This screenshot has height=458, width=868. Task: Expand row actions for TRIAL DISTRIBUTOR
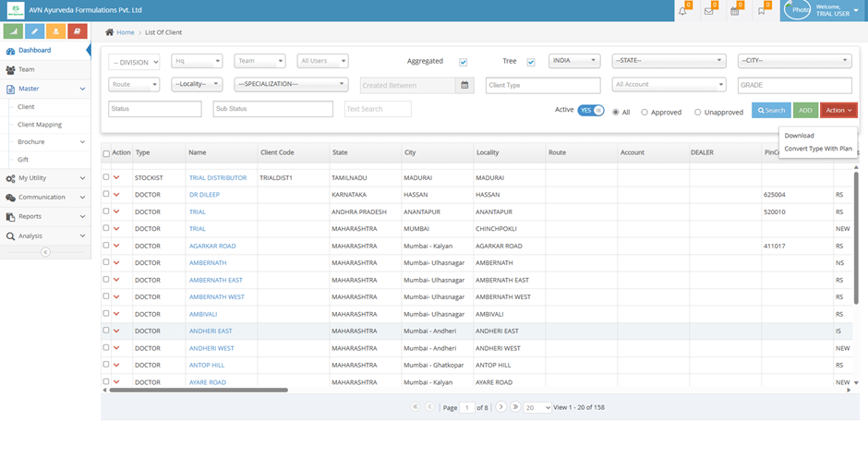(x=117, y=177)
